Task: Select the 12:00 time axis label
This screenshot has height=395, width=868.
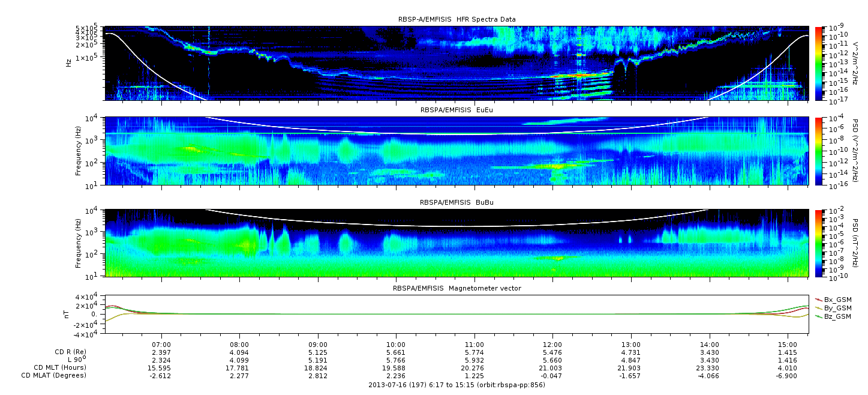Action: coord(552,345)
